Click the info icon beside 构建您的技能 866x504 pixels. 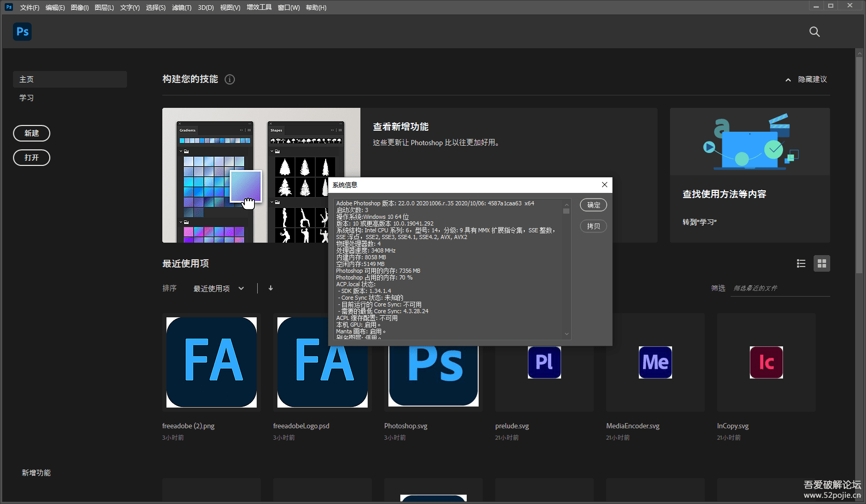coord(230,79)
